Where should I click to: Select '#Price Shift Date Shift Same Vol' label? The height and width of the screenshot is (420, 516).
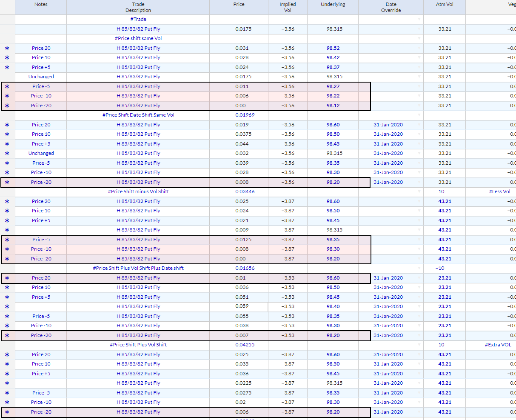pos(138,115)
